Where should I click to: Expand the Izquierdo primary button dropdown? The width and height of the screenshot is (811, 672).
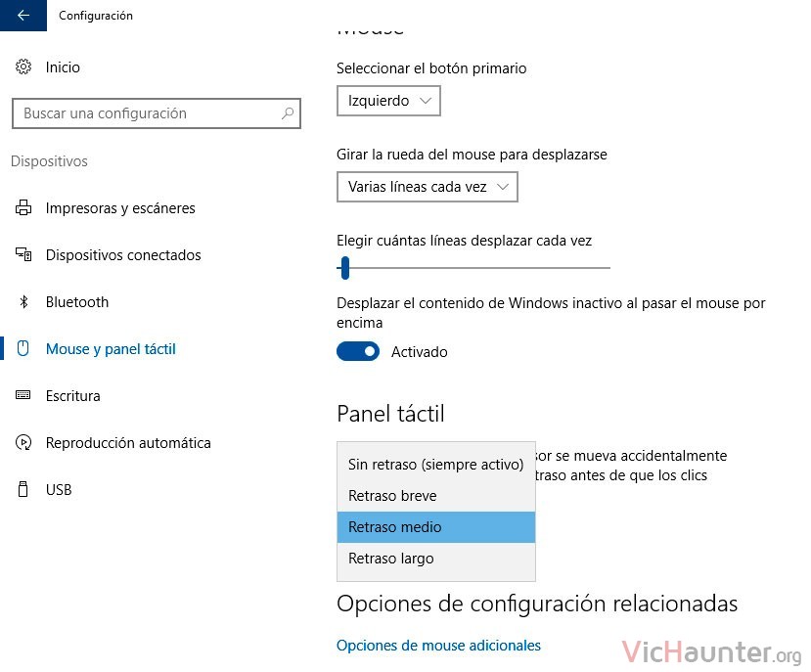[388, 101]
